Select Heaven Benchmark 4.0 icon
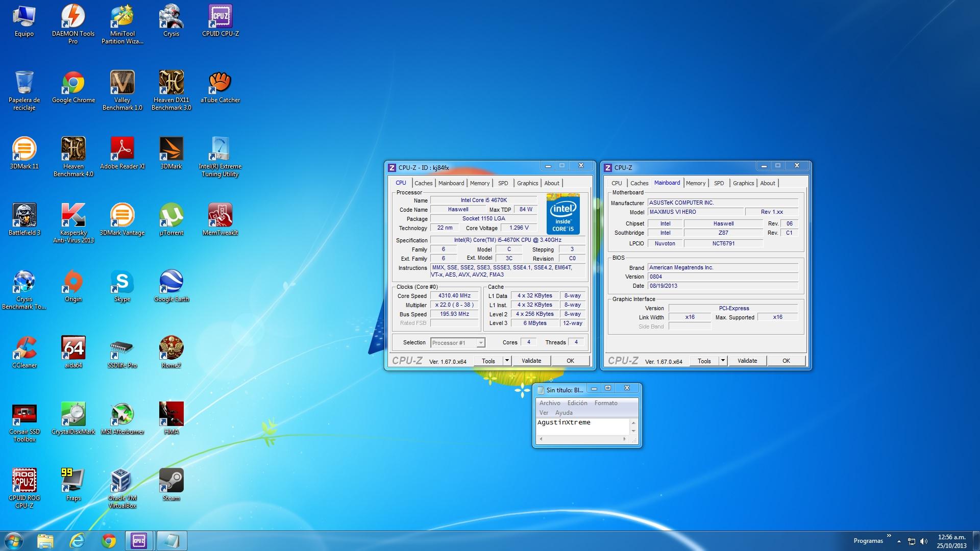The image size is (980, 551). point(73,157)
